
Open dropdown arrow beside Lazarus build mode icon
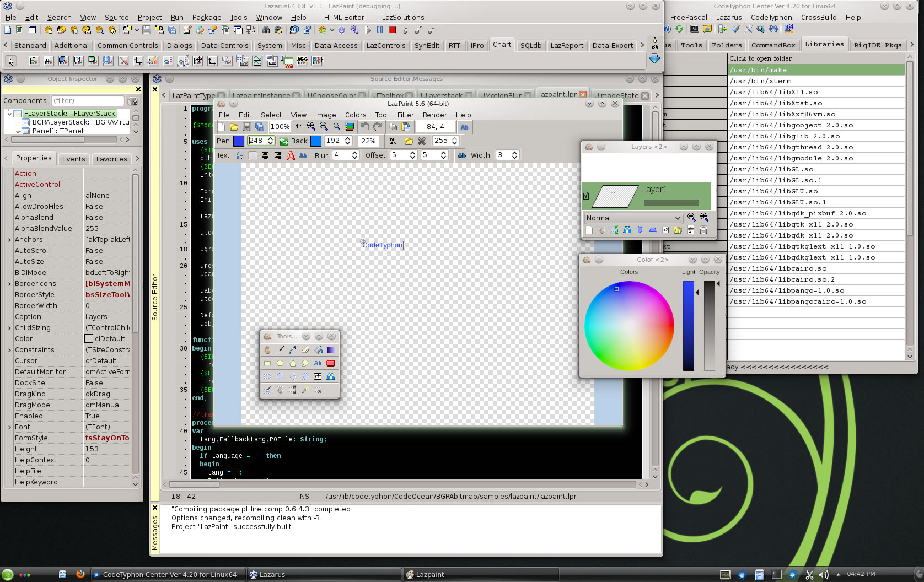pyautogui.click(x=332, y=30)
